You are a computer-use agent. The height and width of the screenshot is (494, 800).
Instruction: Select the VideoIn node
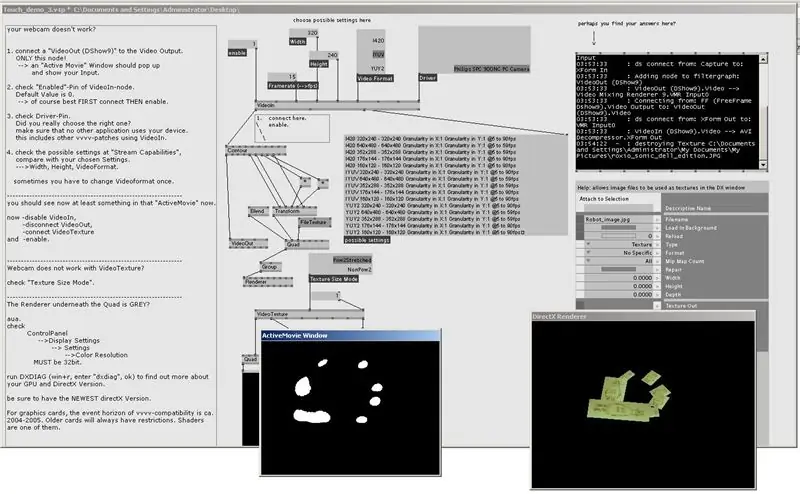[x=337, y=105]
